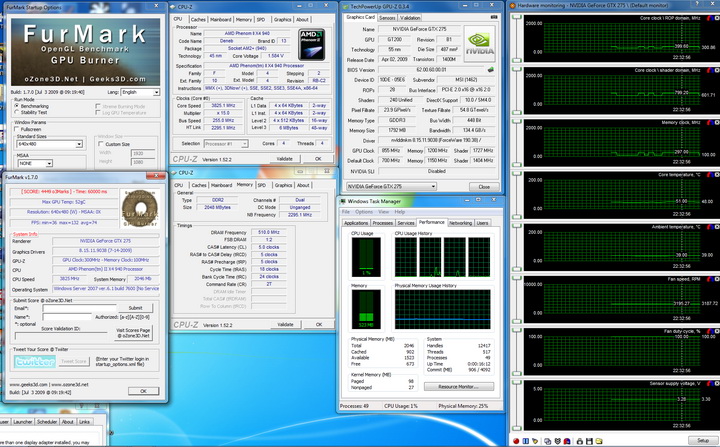Click the GPU-Z title bar icon
Image resolution: width=720 pixels, height=447 pixels.
click(x=347, y=5)
